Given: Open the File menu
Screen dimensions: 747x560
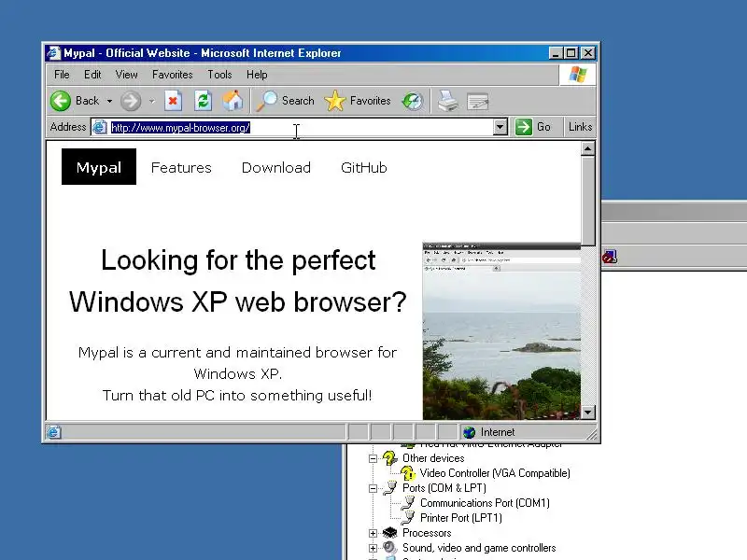Looking at the screenshot, I should coord(62,75).
